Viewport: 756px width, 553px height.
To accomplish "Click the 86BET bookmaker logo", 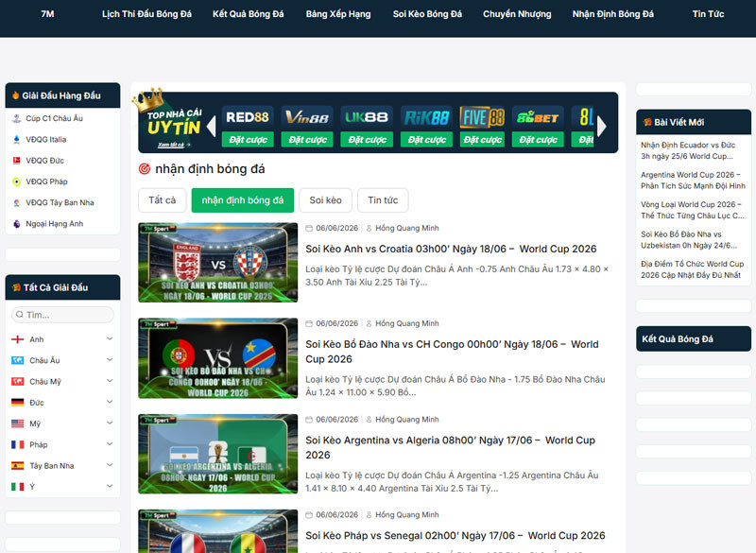I will [x=538, y=117].
